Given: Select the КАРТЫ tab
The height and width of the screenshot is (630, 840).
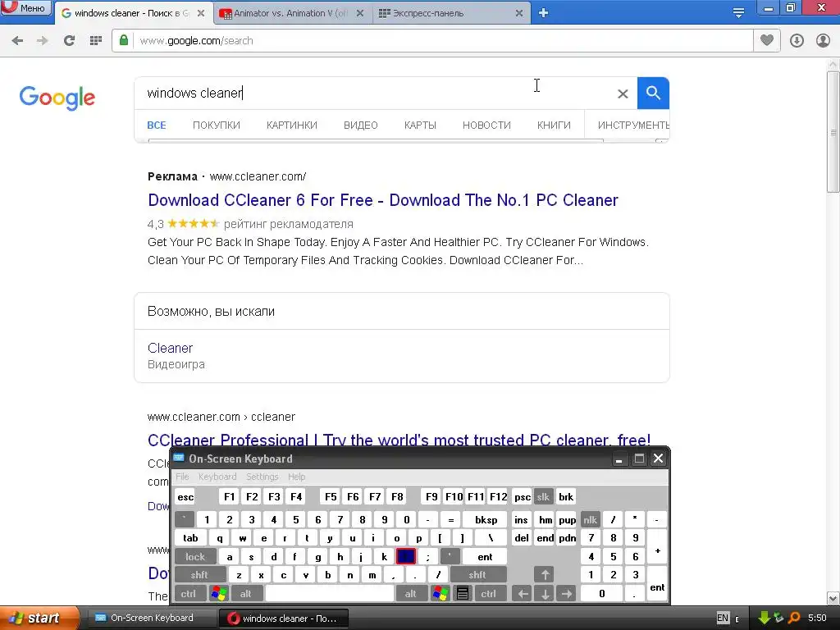Looking at the screenshot, I should tap(420, 126).
